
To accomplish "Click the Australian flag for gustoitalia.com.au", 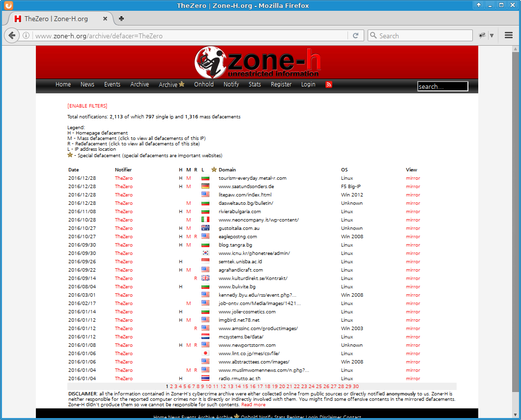I will click(205, 228).
